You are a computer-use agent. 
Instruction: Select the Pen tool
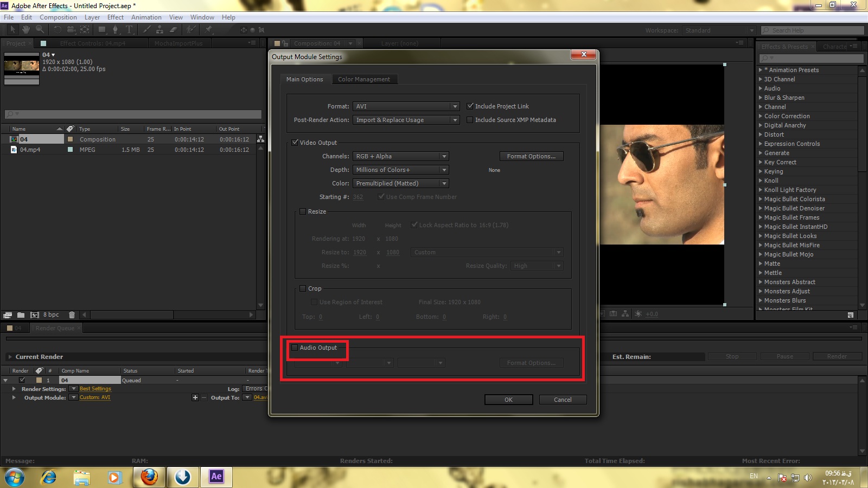[x=115, y=30]
